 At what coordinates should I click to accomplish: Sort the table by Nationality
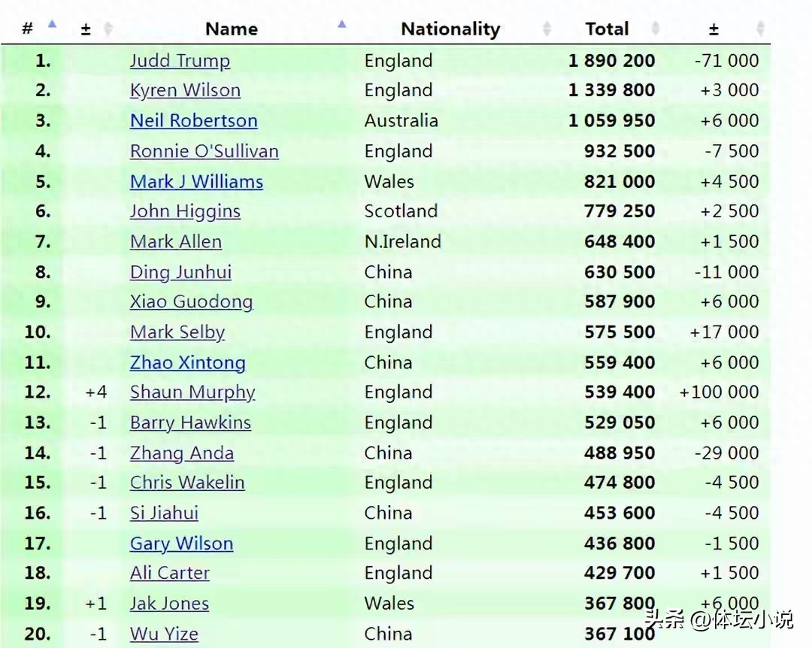(x=450, y=29)
